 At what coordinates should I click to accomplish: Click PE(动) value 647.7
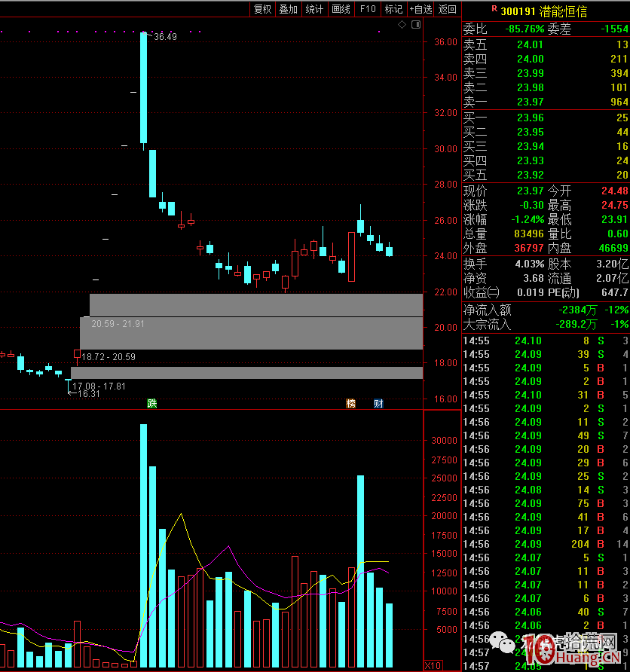[x=615, y=293]
